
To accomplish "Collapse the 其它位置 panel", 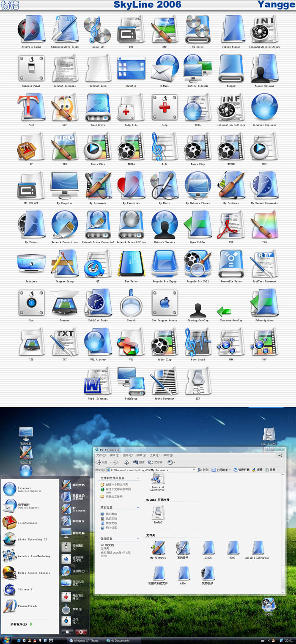I will 138,507.
